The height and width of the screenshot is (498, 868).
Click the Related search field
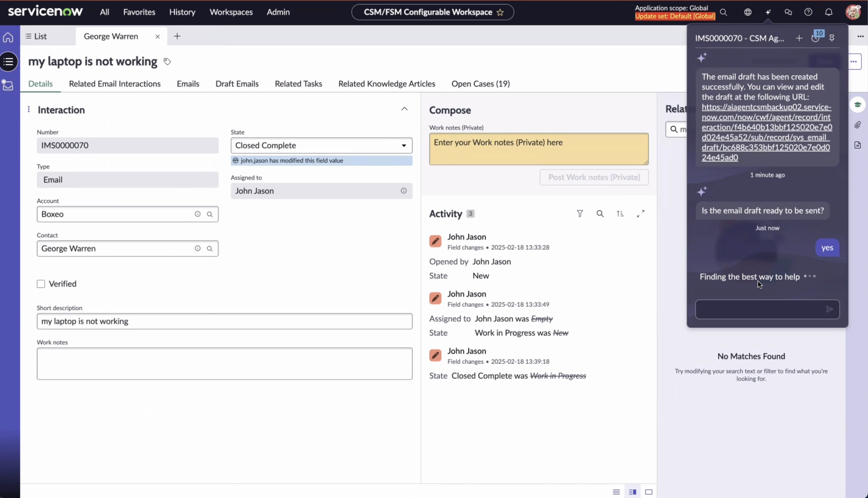(x=676, y=129)
